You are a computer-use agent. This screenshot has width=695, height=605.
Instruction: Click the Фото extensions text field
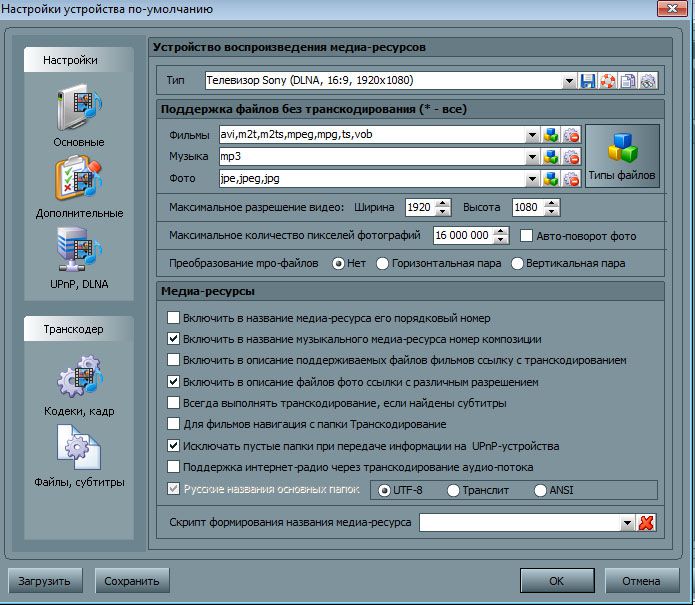pos(370,179)
